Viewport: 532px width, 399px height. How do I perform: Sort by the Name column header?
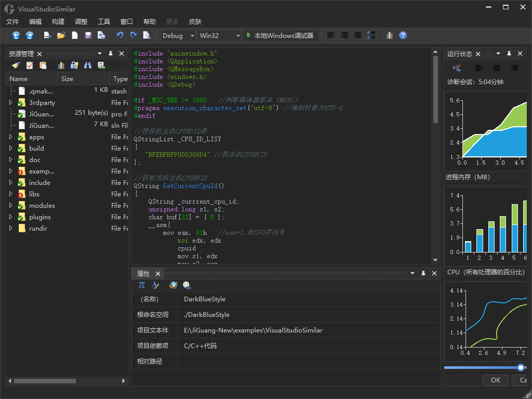coord(32,79)
